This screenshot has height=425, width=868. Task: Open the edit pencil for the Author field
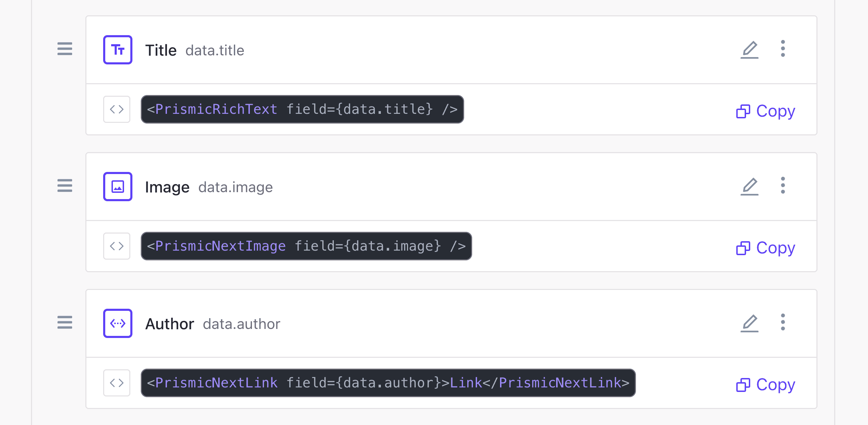(x=750, y=323)
